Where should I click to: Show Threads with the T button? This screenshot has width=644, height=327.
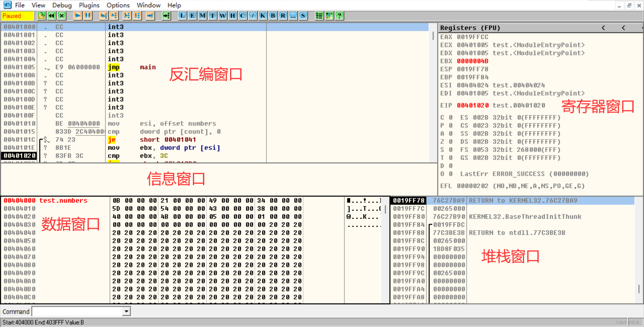212,16
